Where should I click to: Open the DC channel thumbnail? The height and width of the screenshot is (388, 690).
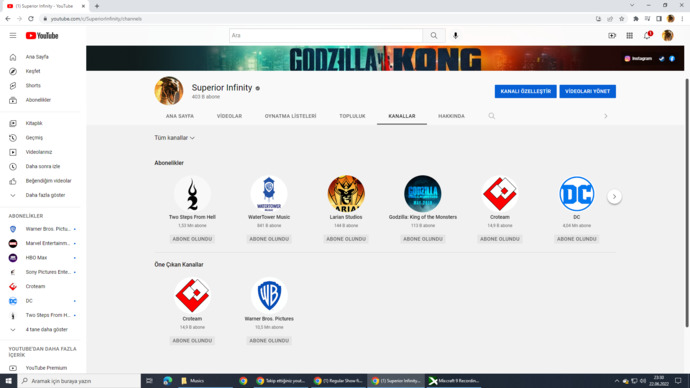[x=576, y=194]
